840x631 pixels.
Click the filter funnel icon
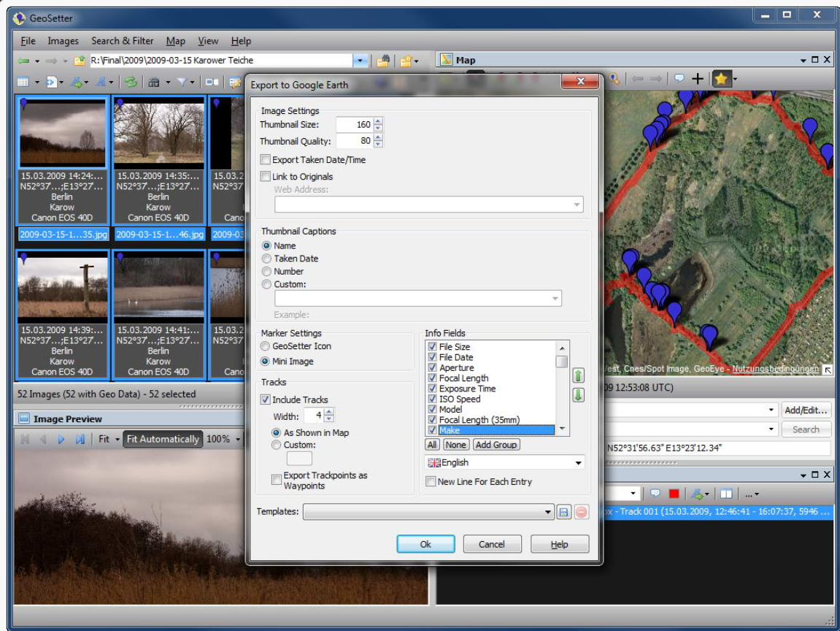tap(182, 82)
